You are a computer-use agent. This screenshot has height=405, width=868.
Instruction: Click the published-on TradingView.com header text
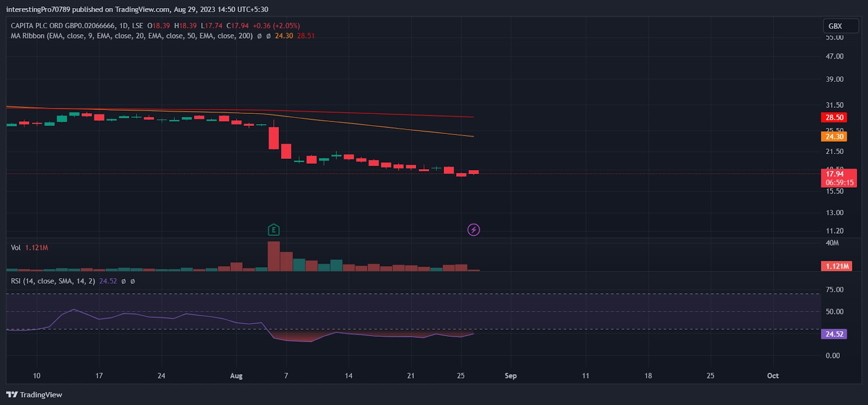137,9
